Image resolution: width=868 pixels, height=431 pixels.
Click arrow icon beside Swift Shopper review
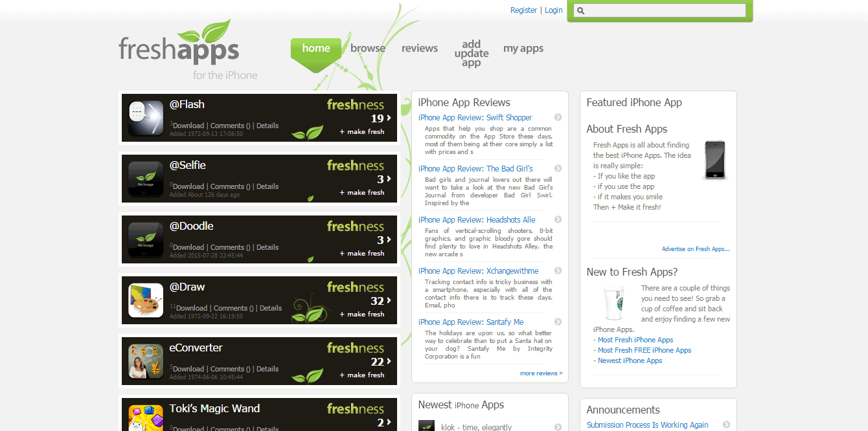click(x=558, y=117)
